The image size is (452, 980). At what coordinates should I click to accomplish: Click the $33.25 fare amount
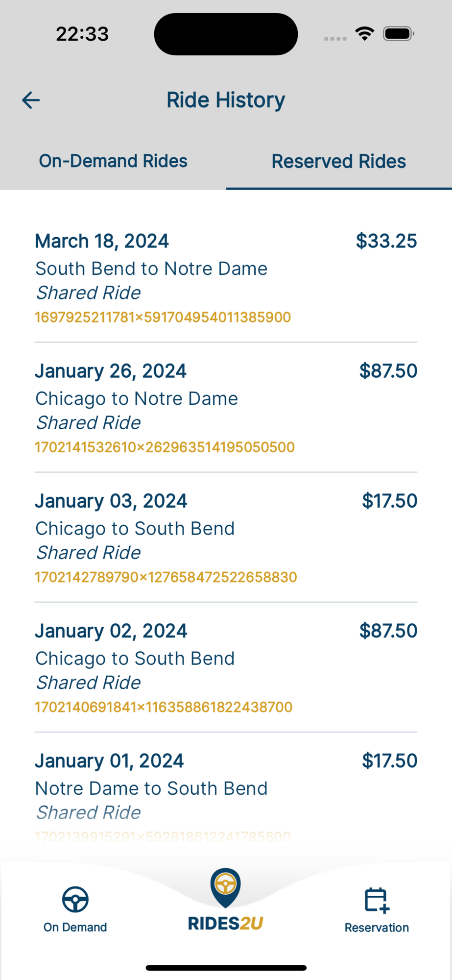click(x=386, y=241)
